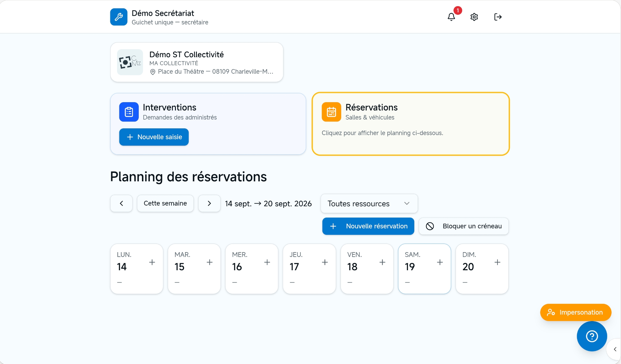Add reservation on Dimanche 20
The image size is (621, 364).
(497, 262)
